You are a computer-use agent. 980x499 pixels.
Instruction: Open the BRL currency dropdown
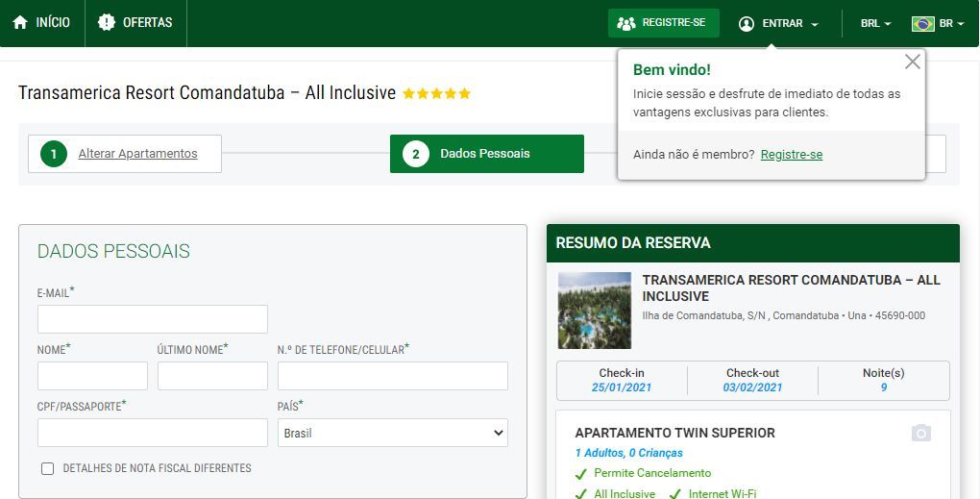point(875,24)
